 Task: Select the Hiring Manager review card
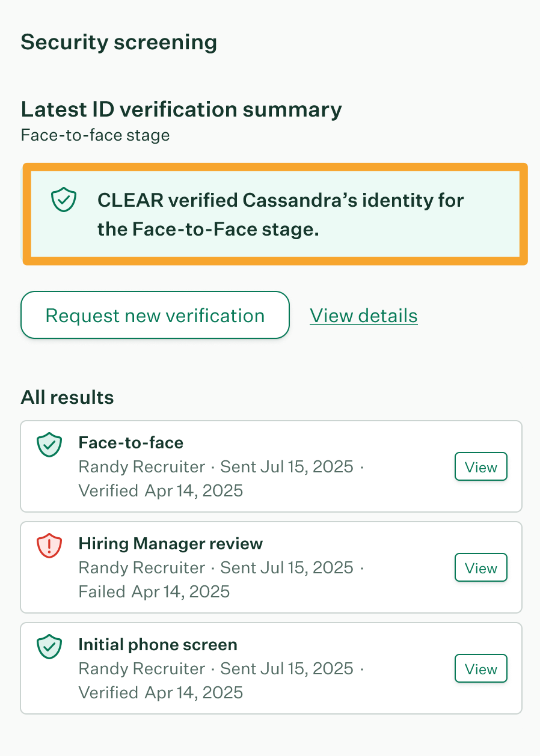tap(270, 567)
